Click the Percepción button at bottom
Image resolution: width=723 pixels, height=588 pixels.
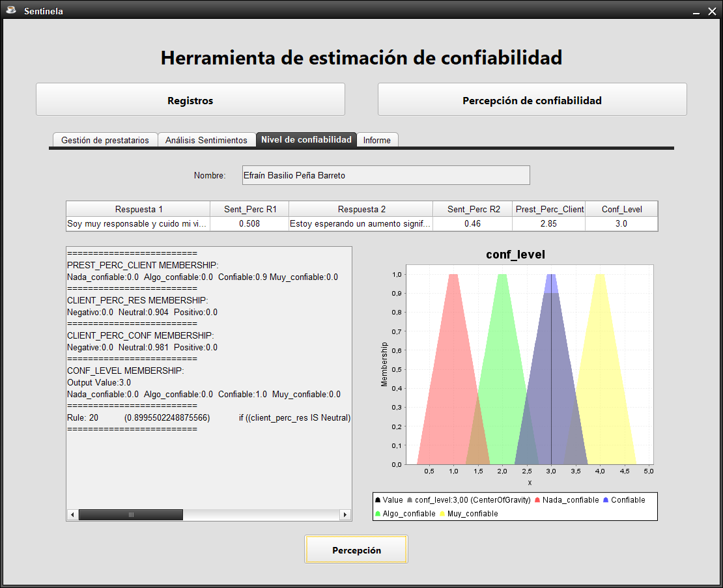point(356,550)
